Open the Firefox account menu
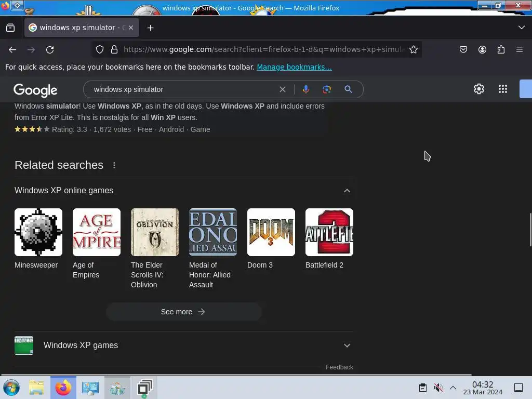The width and height of the screenshot is (532, 399). 482,49
